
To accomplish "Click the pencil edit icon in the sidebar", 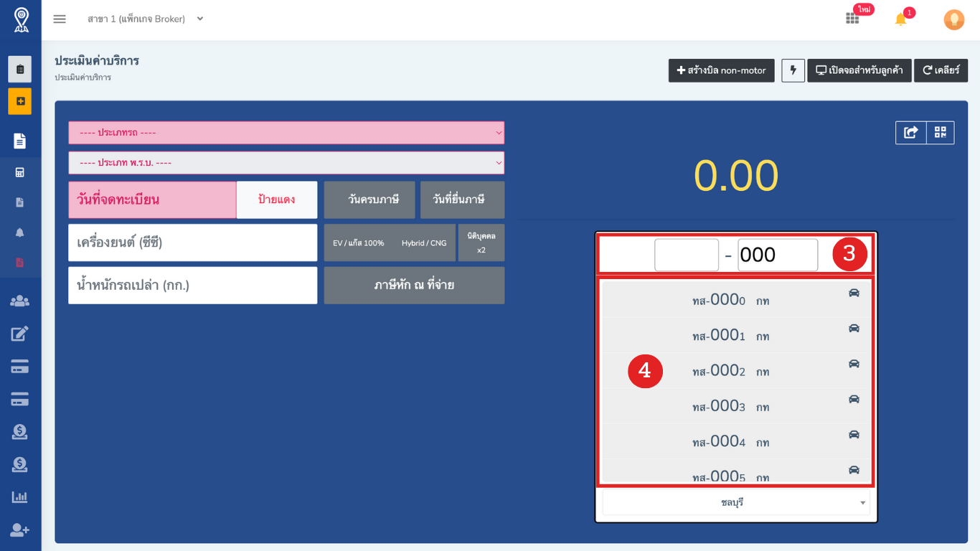I will [20, 334].
